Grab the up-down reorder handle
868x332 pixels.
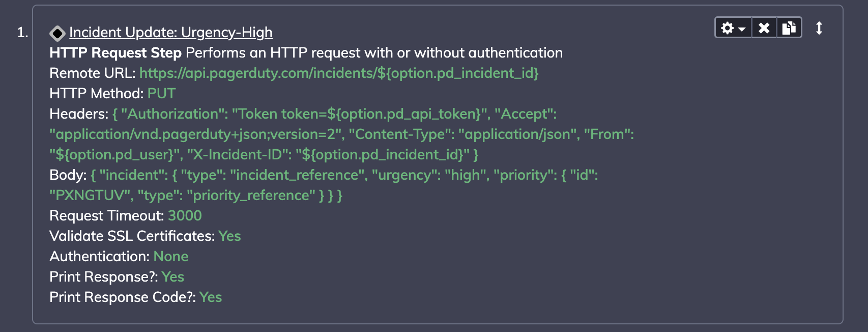point(819,28)
